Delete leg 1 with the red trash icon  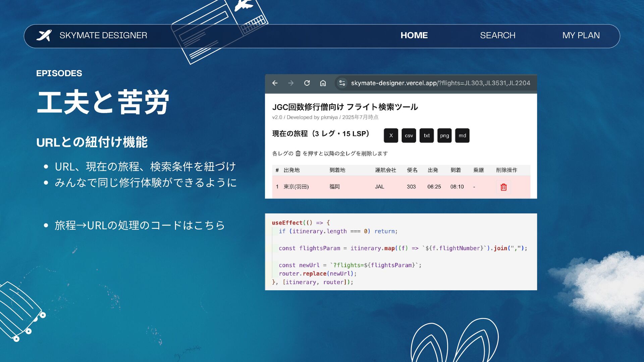click(x=503, y=187)
